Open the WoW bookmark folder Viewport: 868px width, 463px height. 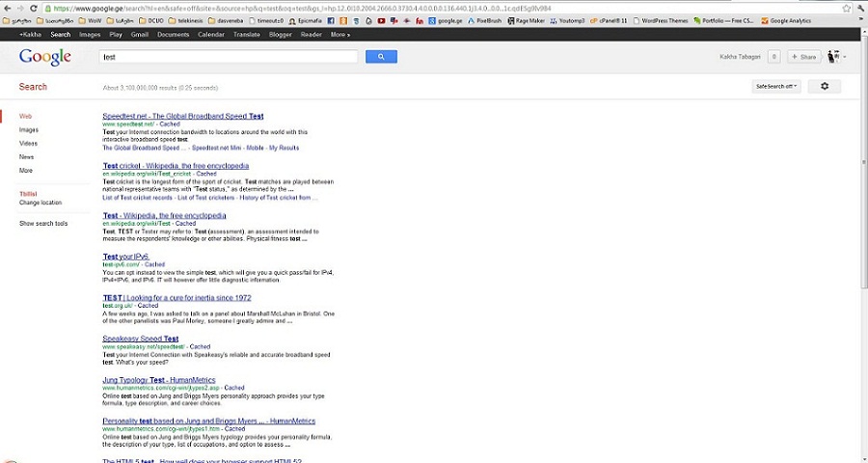click(x=90, y=21)
